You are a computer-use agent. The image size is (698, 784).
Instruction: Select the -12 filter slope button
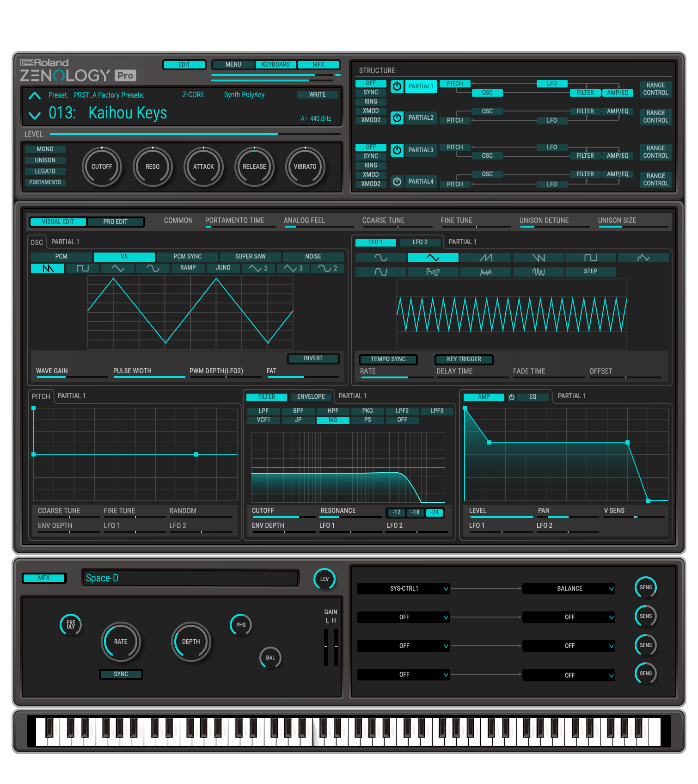pyautogui.click(x=396, y=512)
